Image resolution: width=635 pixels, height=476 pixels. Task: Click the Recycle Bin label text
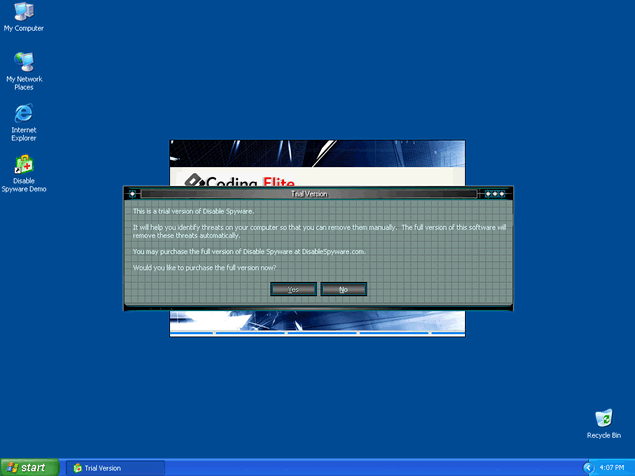[603, 435]
